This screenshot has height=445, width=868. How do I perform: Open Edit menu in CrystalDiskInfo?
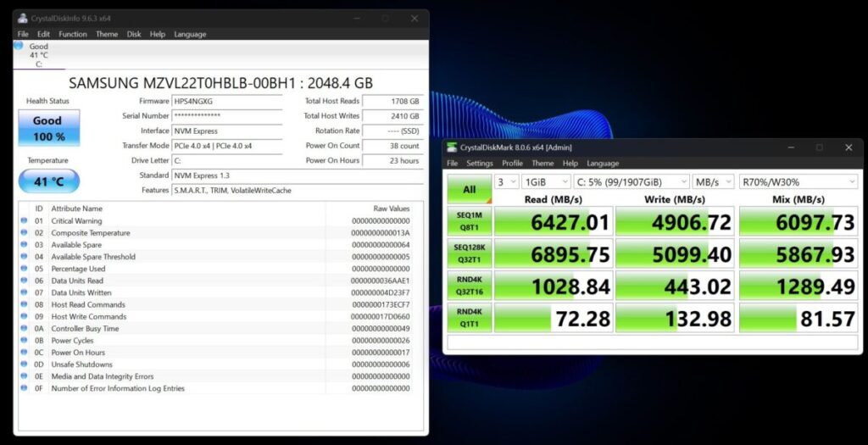point(44,34)
